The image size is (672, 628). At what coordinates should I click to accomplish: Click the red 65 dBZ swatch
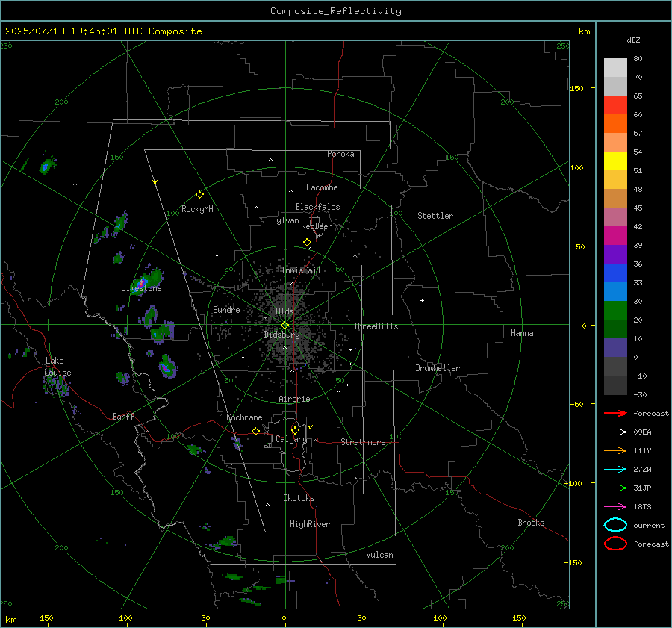tap(615, 105)
